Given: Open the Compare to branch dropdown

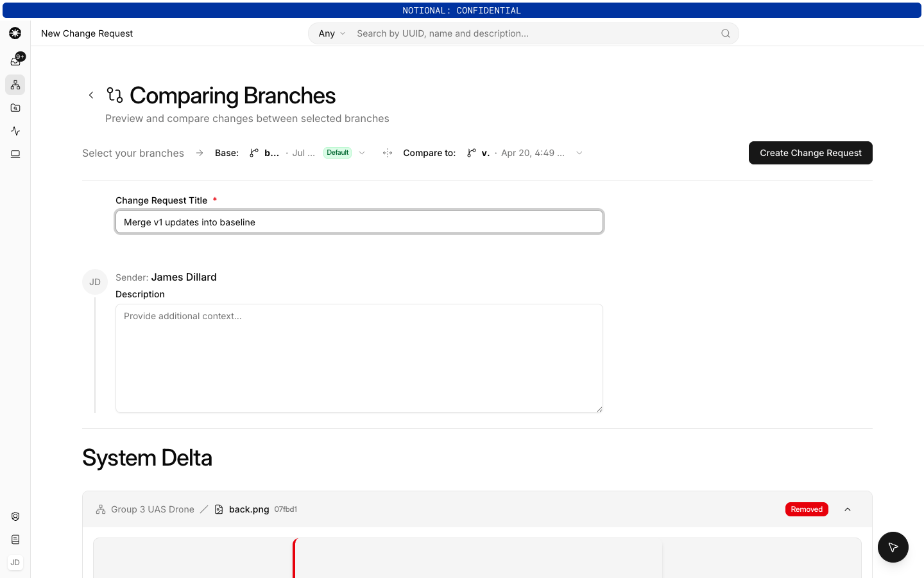Looking at the screenshot, I should tap(525, 153).
